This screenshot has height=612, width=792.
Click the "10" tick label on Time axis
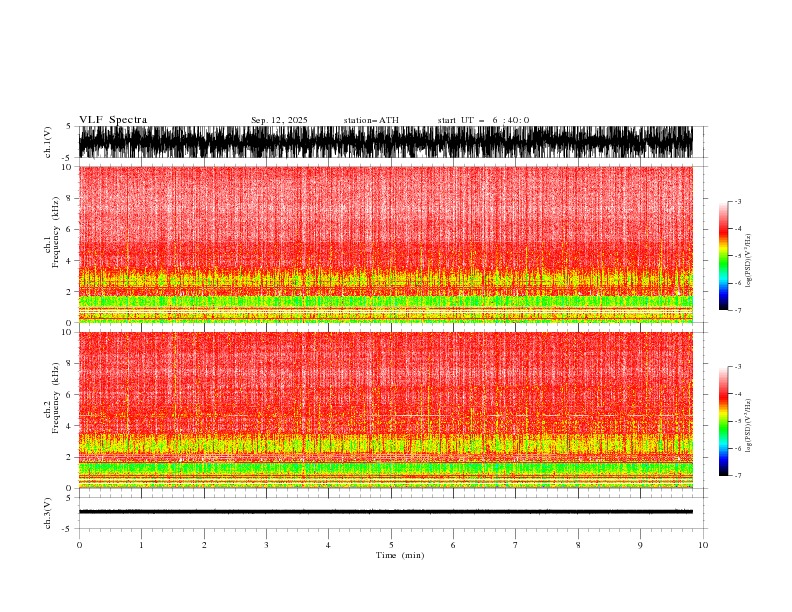tap(703, 545)
